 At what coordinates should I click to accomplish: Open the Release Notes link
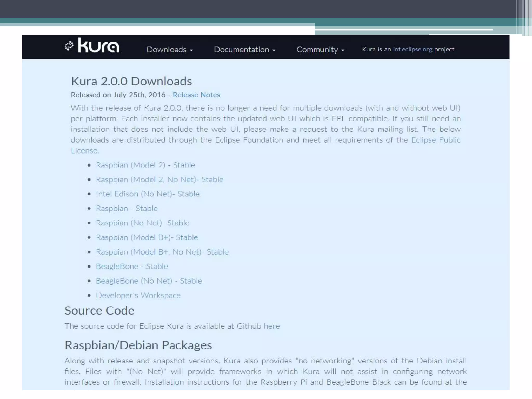tap(196, 95)
